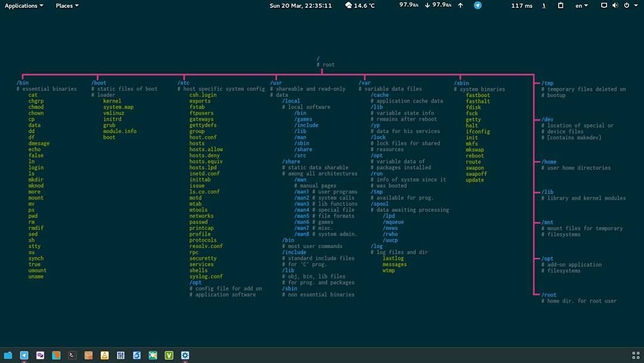Click the green V application icon
The width and height of the screenshot is (644, 363).
click(x=169, y=355)
